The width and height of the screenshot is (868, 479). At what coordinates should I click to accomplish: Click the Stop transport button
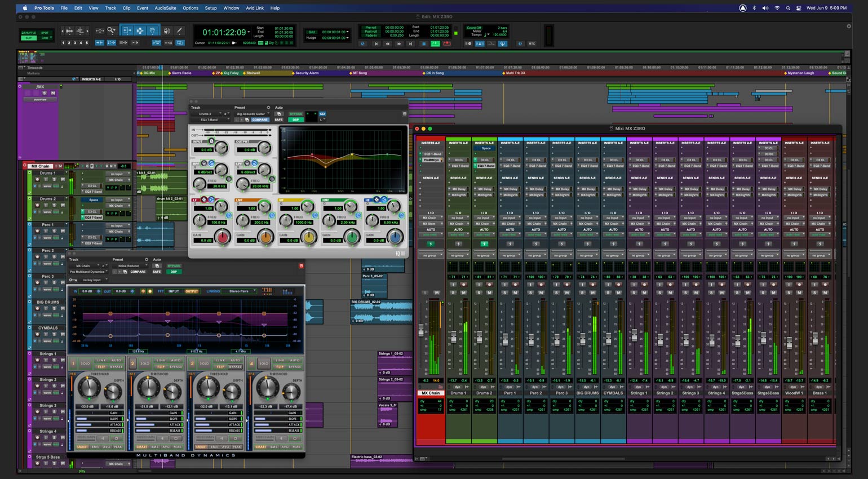[424, 44]
